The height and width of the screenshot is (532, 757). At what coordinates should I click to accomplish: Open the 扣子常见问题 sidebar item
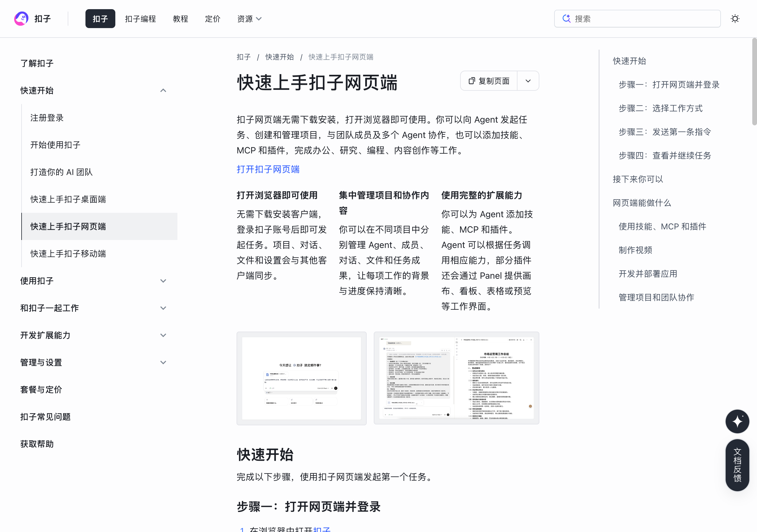coord(45,417)
